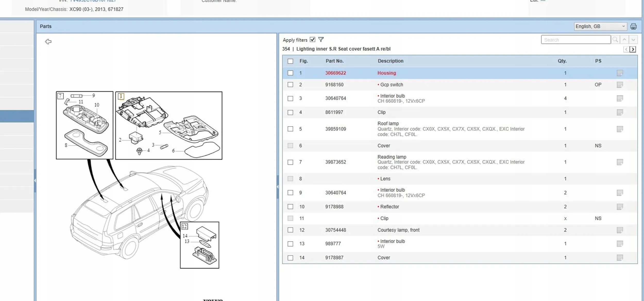The width and height of the screenshot is (644, 301).
Task: Open the English, GB language dropdown
Action: [x=600, y=26]
